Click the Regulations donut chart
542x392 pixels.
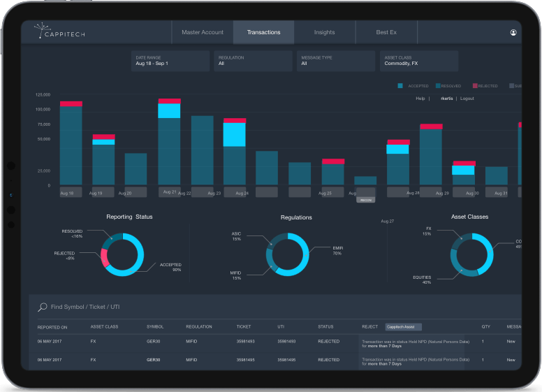click(288, 255)
